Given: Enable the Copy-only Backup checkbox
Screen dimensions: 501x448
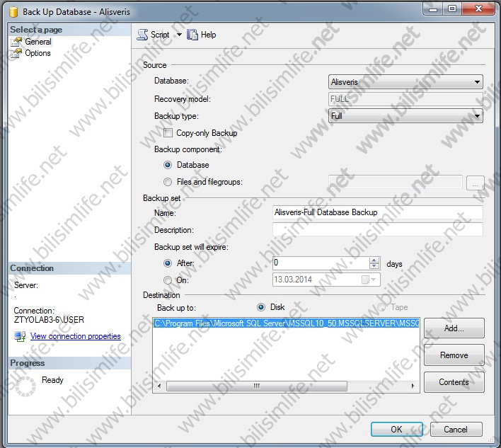Looking at the screenshot, I should coord(168,133).
